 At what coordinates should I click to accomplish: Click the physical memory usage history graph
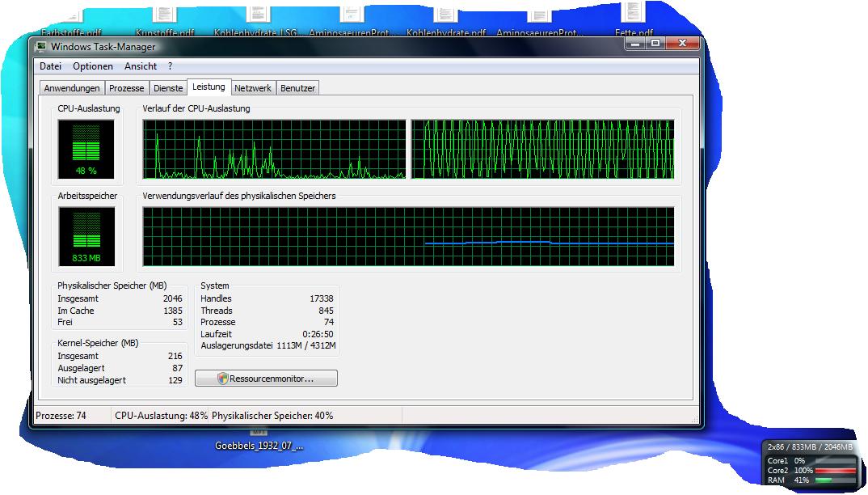pyautogui.click(x=408, y=237)
